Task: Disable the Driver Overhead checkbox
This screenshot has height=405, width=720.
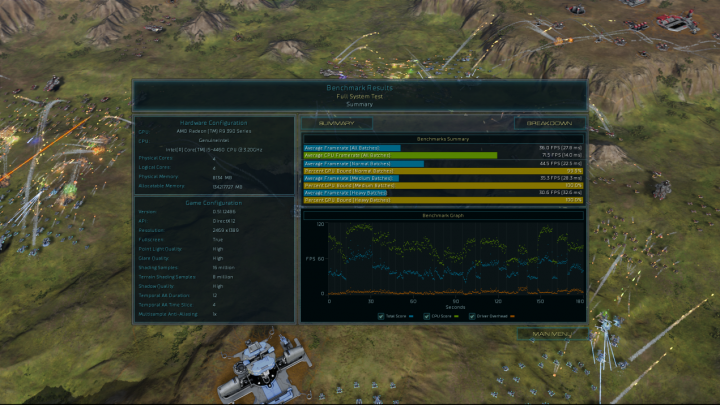Action: [x=472, y=316]
